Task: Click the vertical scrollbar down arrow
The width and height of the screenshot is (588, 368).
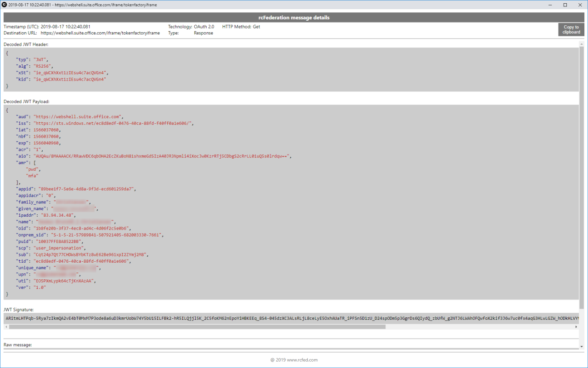Action: click(582, 347)
